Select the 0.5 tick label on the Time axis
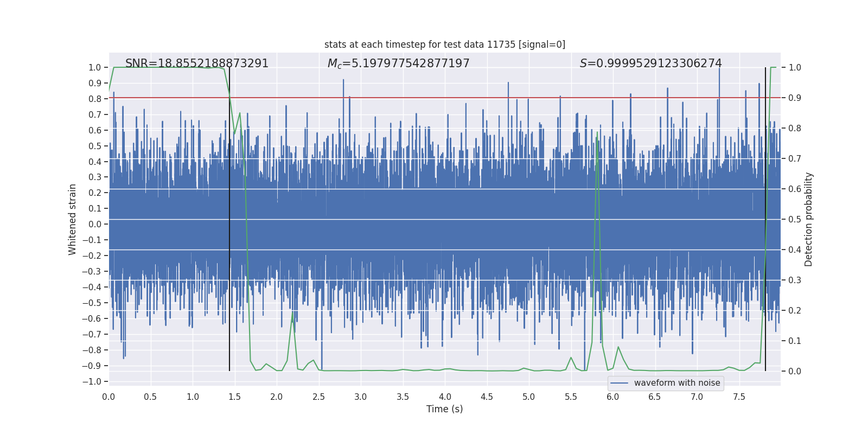The image size is (868, 434). tap(150, 397)
